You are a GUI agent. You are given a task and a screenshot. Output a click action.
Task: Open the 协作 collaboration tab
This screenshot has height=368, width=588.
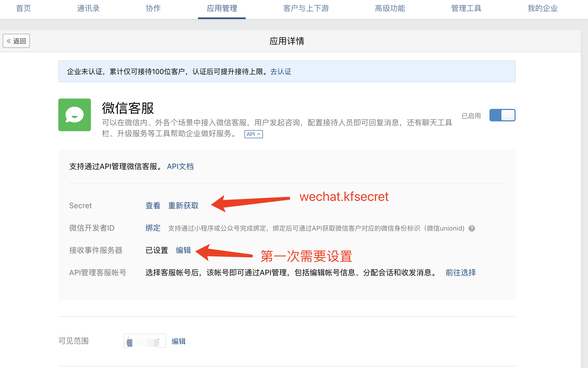pyautogui.click(x=153, y=8)
